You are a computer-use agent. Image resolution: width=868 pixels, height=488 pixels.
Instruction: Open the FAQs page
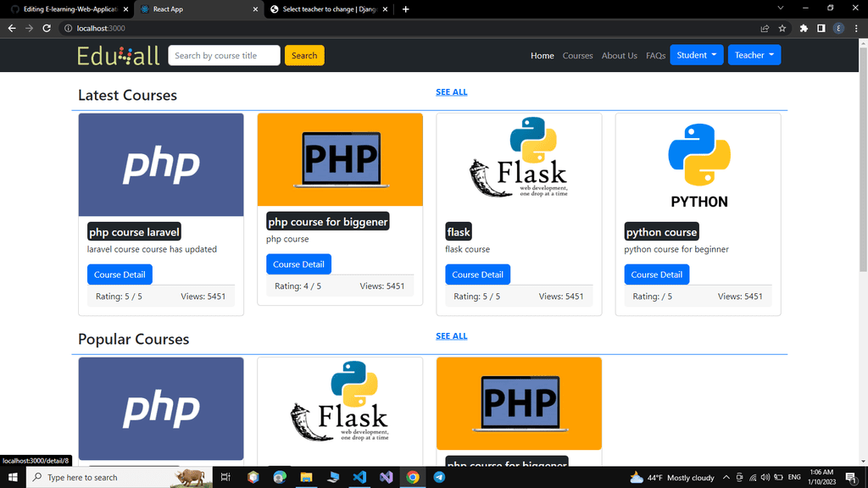tap(655, 55)
